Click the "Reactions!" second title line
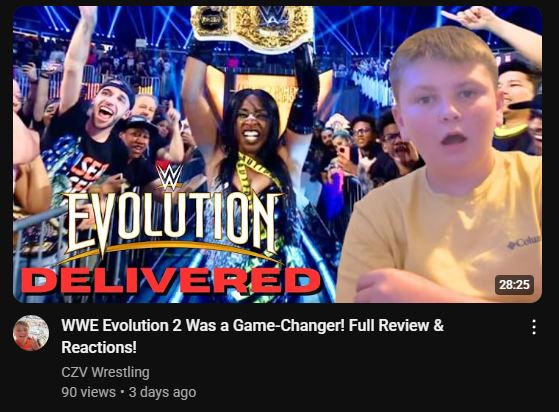Screen dimensions: 559x412 coord(99,347)
